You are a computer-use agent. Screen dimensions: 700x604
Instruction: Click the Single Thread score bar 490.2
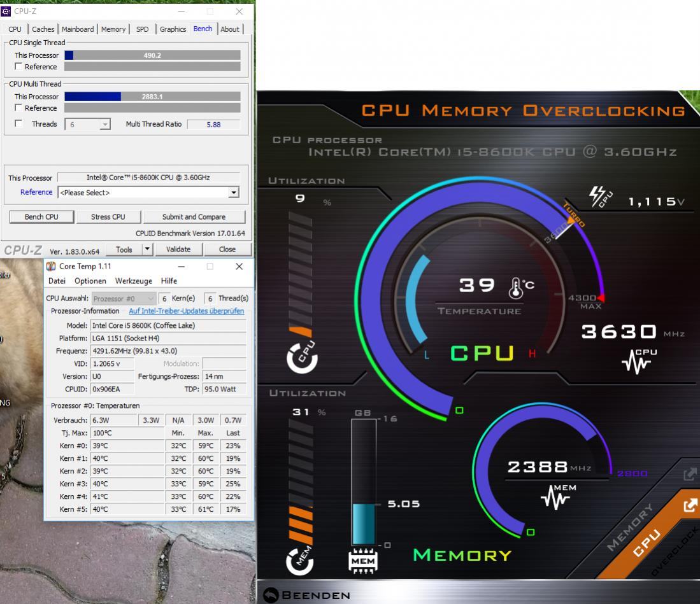(x=152, y=55)
